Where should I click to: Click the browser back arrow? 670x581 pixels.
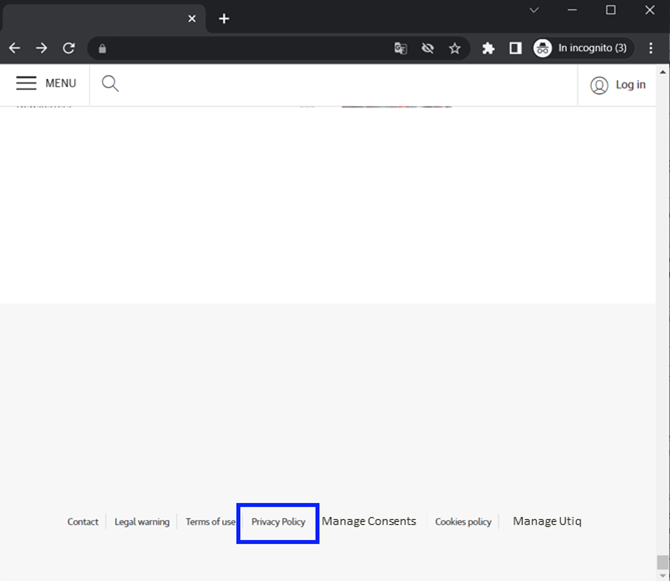click(x=14, y=48)
